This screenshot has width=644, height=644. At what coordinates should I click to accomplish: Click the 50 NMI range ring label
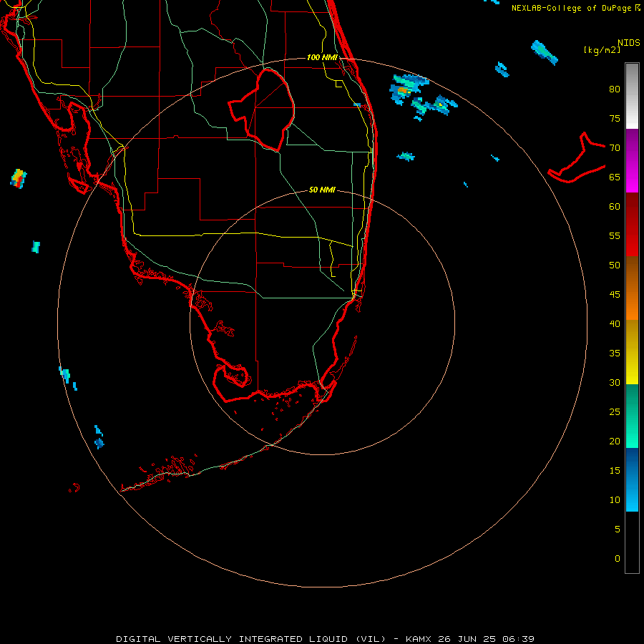coord(322,190)
